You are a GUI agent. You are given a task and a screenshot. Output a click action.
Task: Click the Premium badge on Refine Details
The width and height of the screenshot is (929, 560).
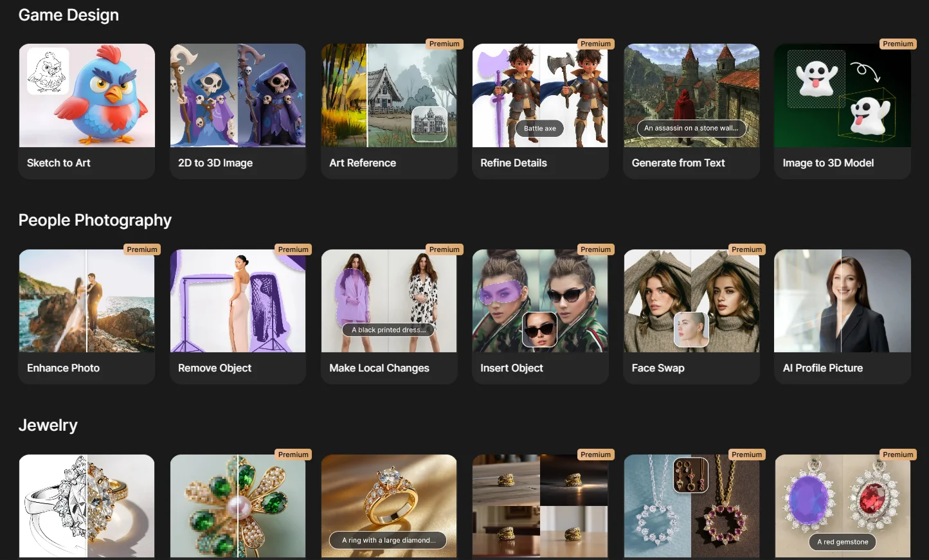click(595, 44)
